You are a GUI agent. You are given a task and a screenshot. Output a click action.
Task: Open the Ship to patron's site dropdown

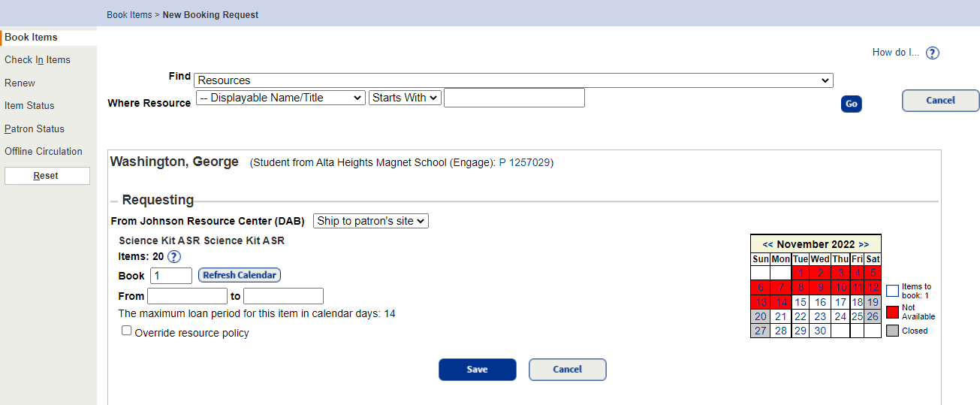click(x=371, y=221)
